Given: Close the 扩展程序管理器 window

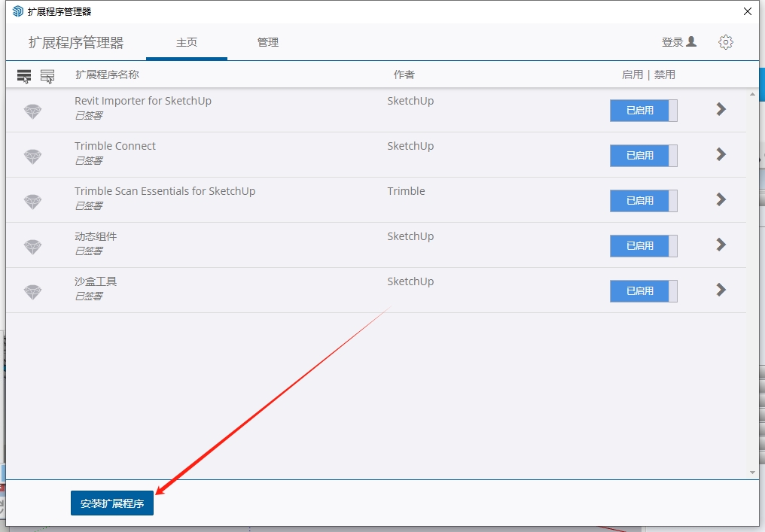Looking at the screenshot, I should coord(748,11).
